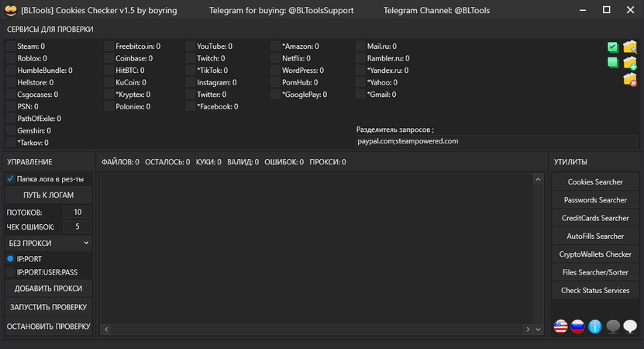The image size is (644, 349).
Task: Click the gray bulb theme icon
Action: [613, 327]
